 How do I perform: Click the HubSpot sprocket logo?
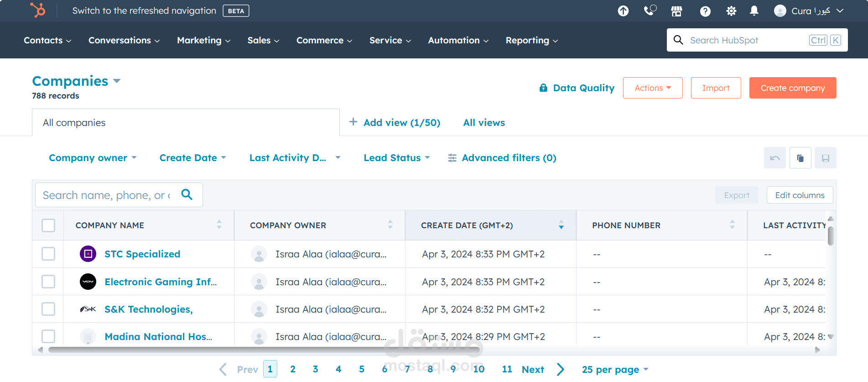click(x=37, y=10)
